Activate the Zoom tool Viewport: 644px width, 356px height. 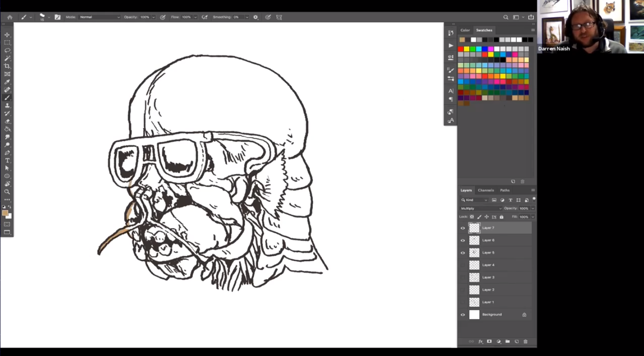pyautogui.click(x=7, y=192)
